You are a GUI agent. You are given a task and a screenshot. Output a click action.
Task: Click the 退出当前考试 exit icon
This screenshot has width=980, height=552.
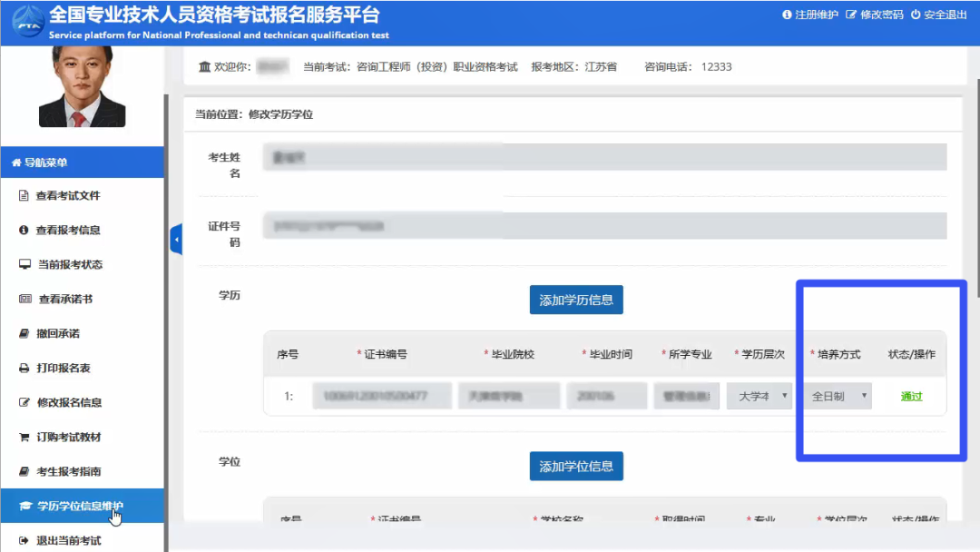(24, 541)
